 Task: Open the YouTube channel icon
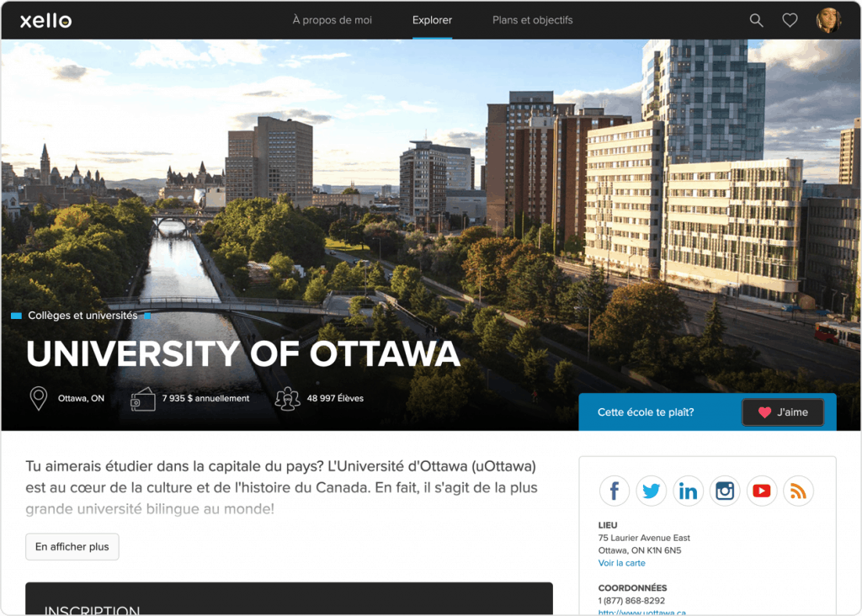click(762, 491)
